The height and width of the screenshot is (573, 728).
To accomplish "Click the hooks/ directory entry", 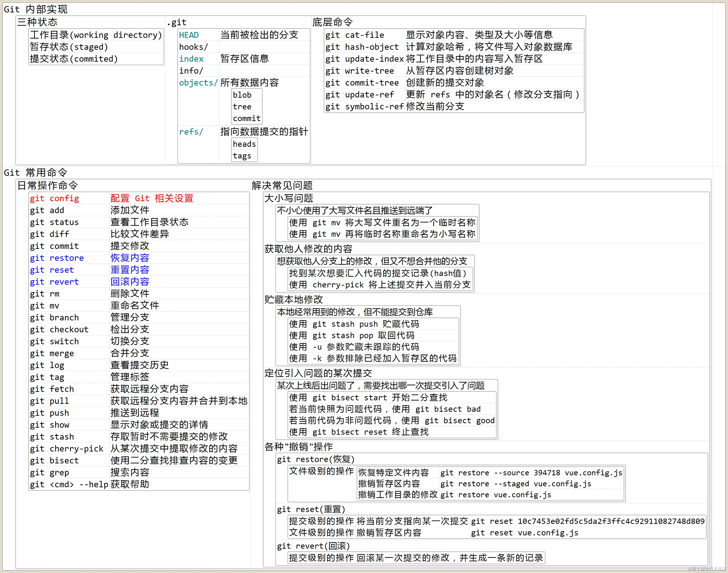I will [x=193, y=47].
